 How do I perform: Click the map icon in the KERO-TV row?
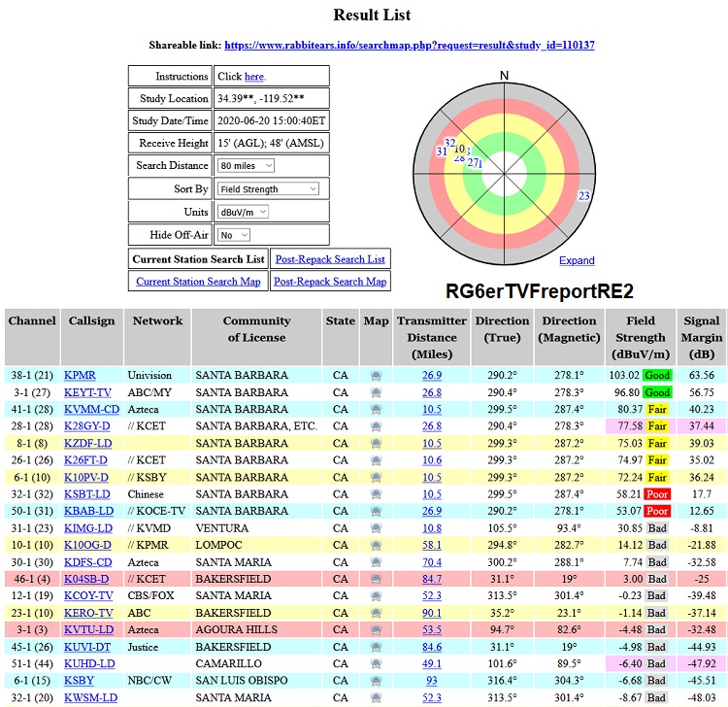coord(376,613)
